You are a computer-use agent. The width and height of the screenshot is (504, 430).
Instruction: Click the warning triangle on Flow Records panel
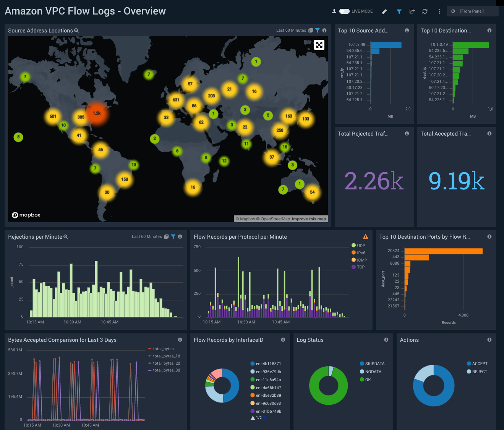pos(365,236)
